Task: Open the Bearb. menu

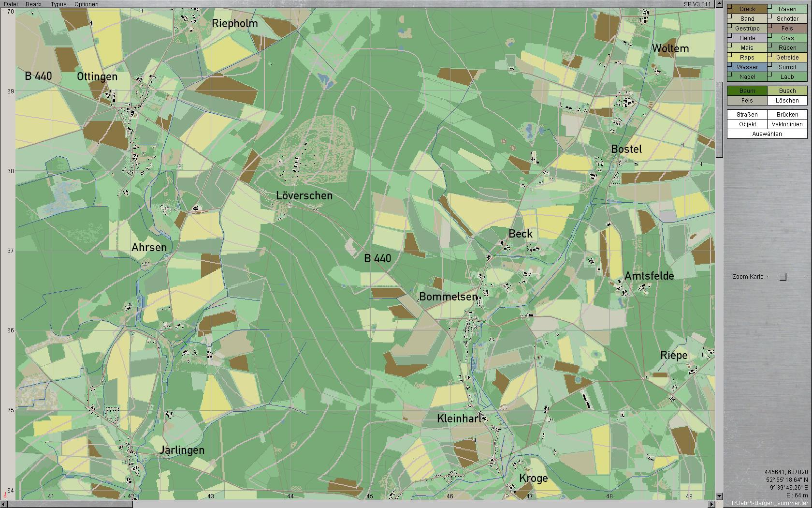Action: (34, 4)
